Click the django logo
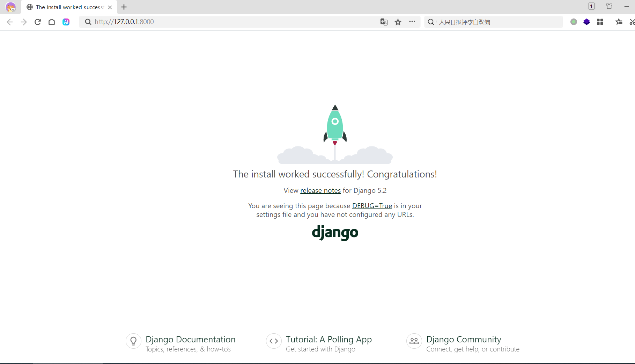This screenshot has width=635, height=364. [335, 233]
